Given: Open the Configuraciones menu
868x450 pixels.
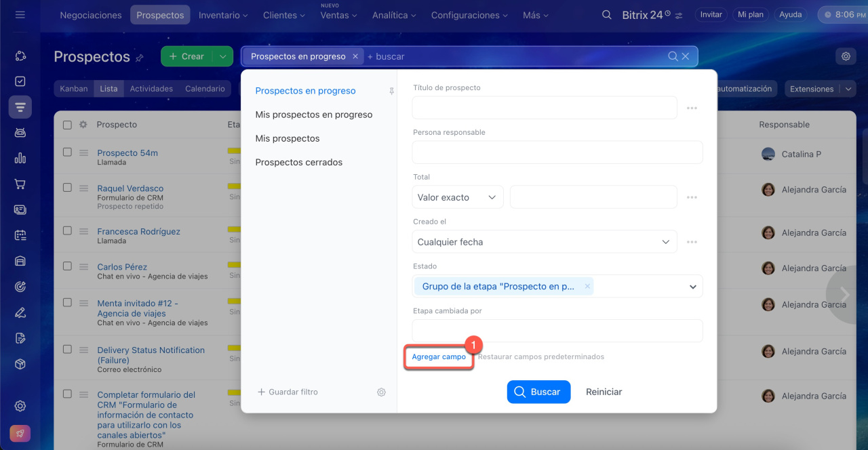Looking at the screenshot, I should click(x=469, y=15).
